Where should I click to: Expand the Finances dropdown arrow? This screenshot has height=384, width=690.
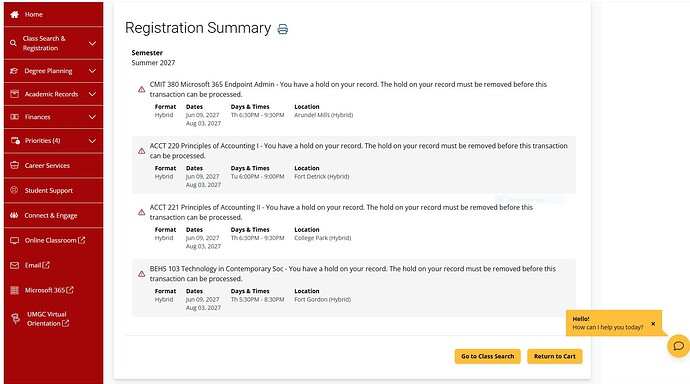(92, 117)
